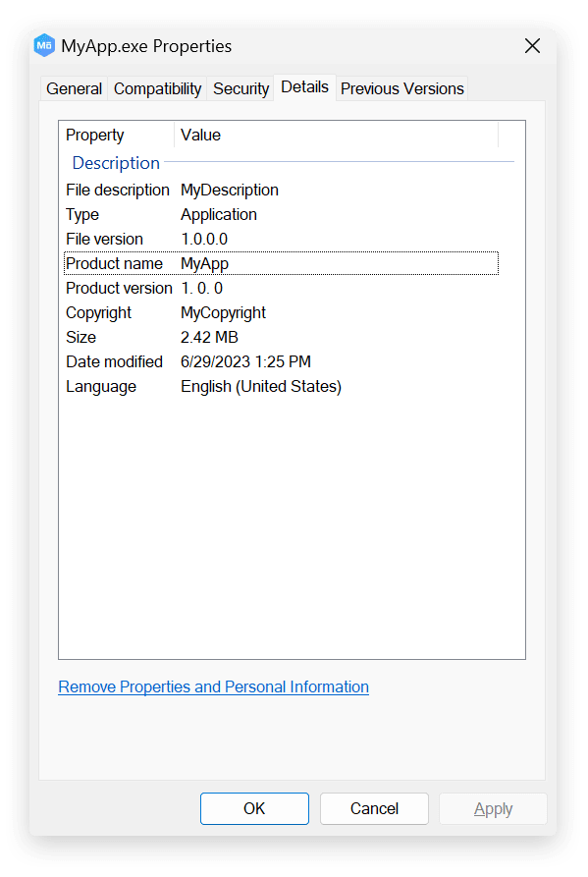The width and height of the screenshot is (588, 877).
Task: Select the Type property row
Action: click(x=147, y=214)
